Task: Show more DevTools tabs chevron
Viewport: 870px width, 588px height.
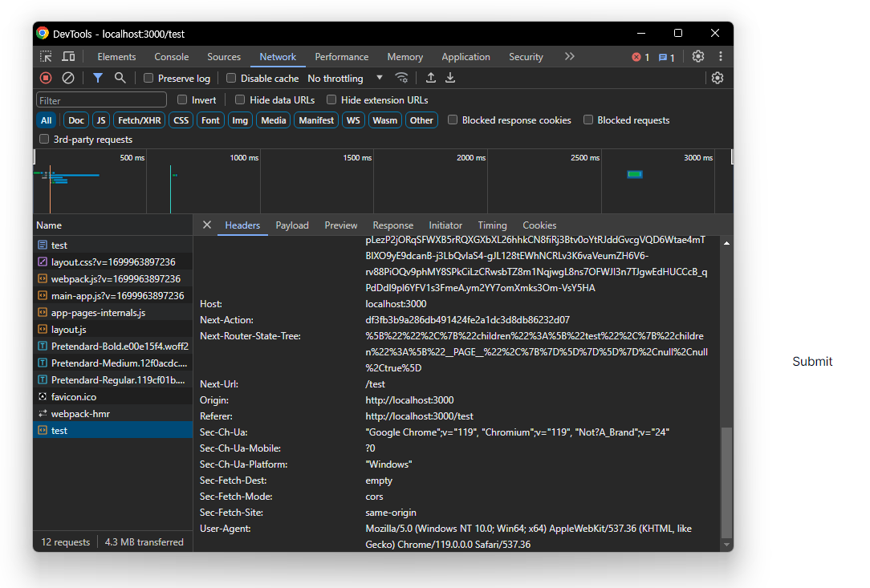Action: pyautogui.click(x=569, y=57)
